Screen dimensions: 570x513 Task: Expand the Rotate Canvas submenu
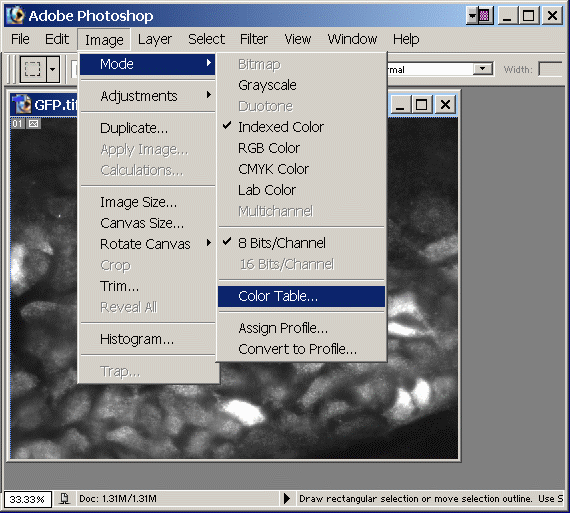pyautogui.click(x=148, y=244)
